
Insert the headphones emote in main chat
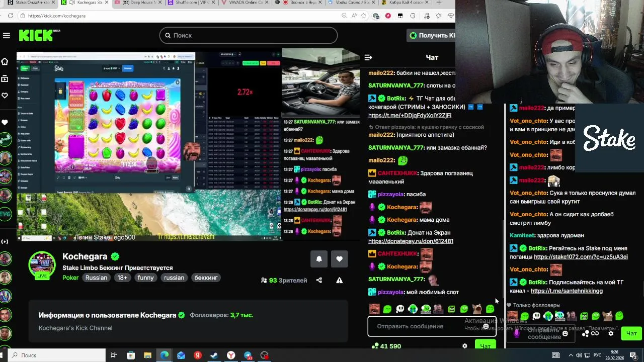point(426,309)
